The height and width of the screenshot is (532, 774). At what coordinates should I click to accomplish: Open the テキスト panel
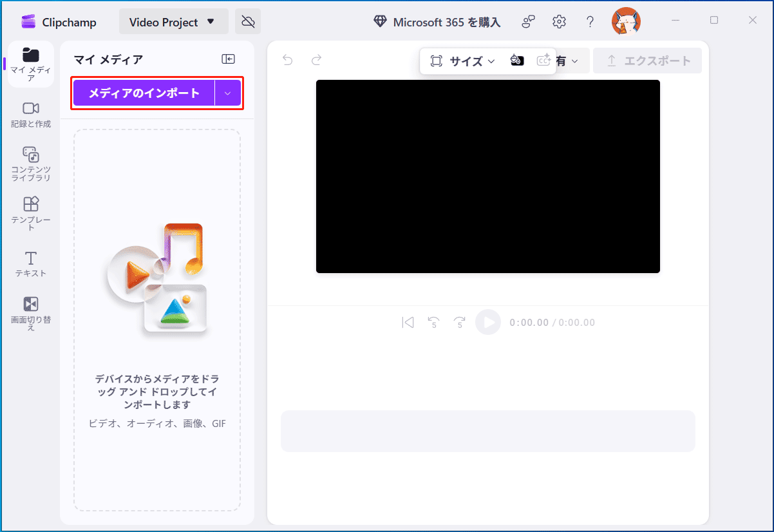[30, 263]
